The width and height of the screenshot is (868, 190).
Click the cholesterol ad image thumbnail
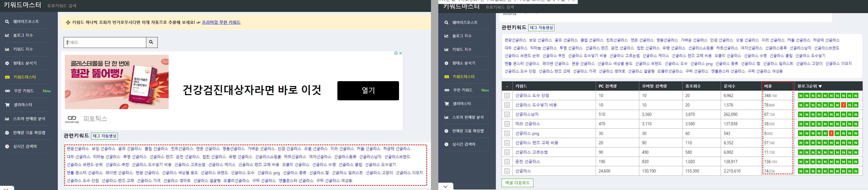[117, 82]
